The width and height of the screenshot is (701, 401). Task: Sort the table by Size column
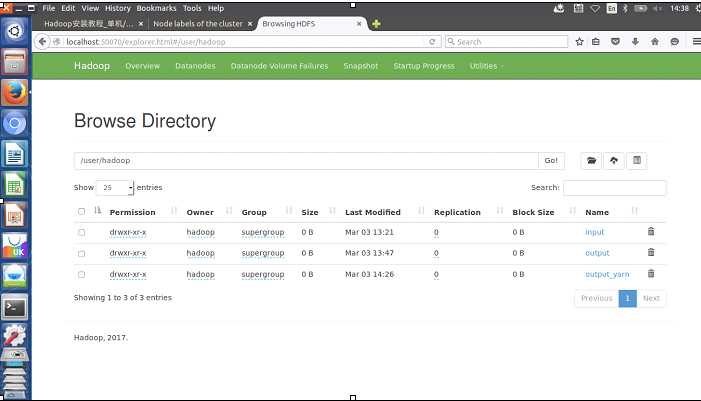(310, 212)
